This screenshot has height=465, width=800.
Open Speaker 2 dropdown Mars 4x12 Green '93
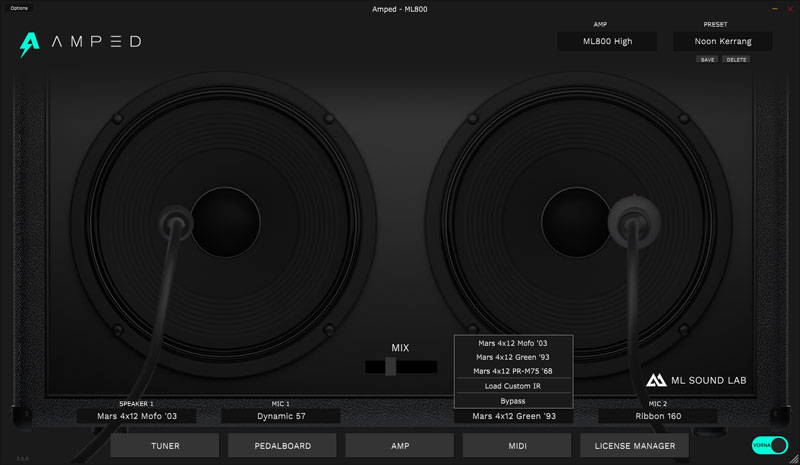514,416
